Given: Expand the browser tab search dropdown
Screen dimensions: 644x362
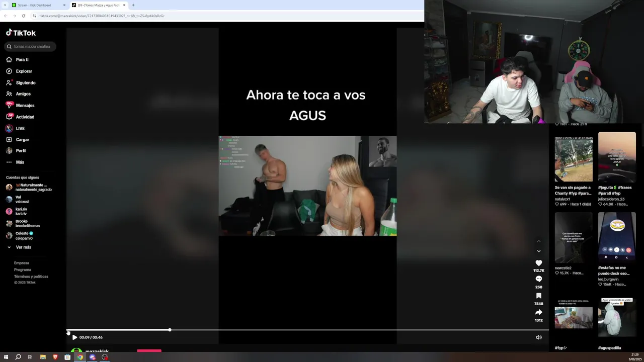Looking at the screenshot, I should click(5, 5).
